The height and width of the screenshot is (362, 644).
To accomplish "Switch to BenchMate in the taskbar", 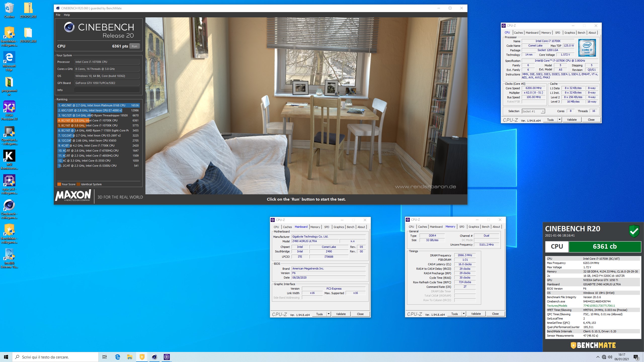I will [142, 357].
